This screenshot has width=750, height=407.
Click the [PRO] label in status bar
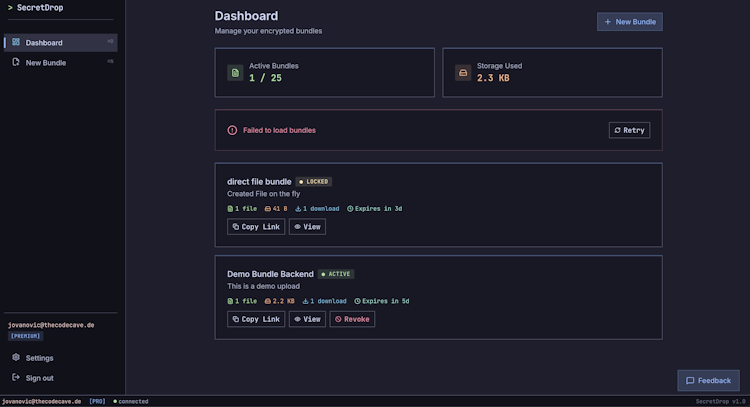click(x=97, y=402)
